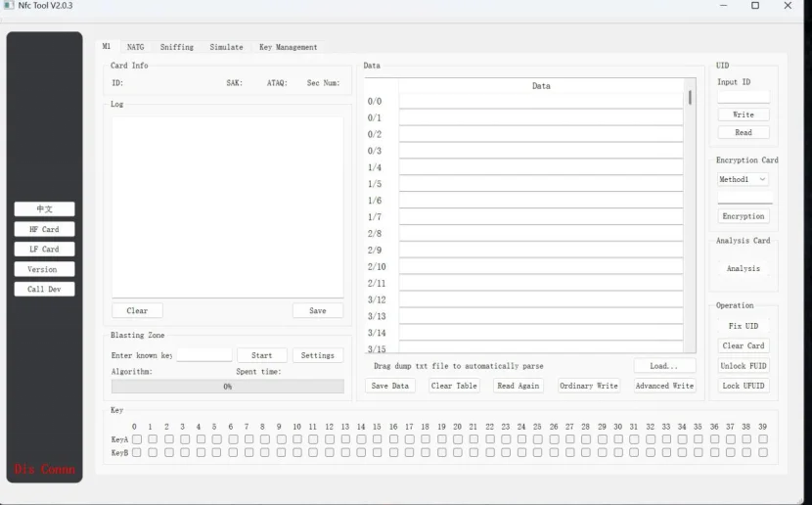The image size is (812, 505).
Task: Perform Ordinary Write
Action: coord(589,386)
